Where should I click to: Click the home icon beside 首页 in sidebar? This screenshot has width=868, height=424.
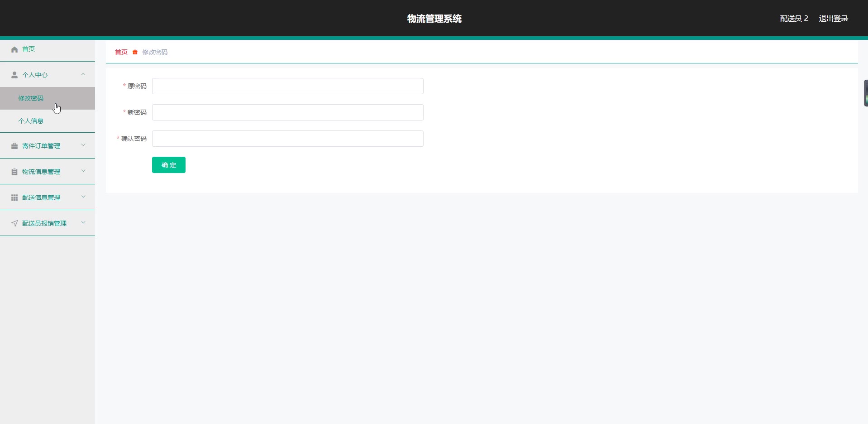click(14, 49)
